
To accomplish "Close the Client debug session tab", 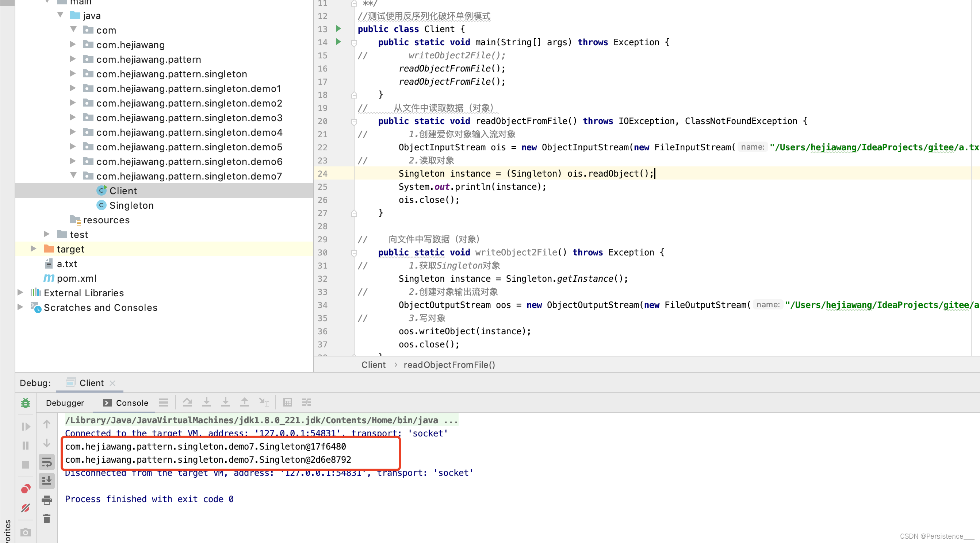I will click(x=112, y=383).
